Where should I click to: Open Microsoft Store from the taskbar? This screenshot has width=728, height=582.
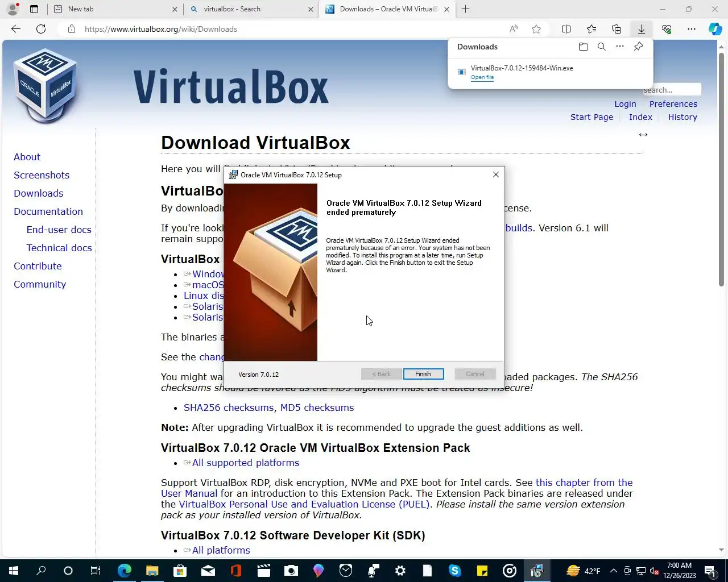[180, 571]
